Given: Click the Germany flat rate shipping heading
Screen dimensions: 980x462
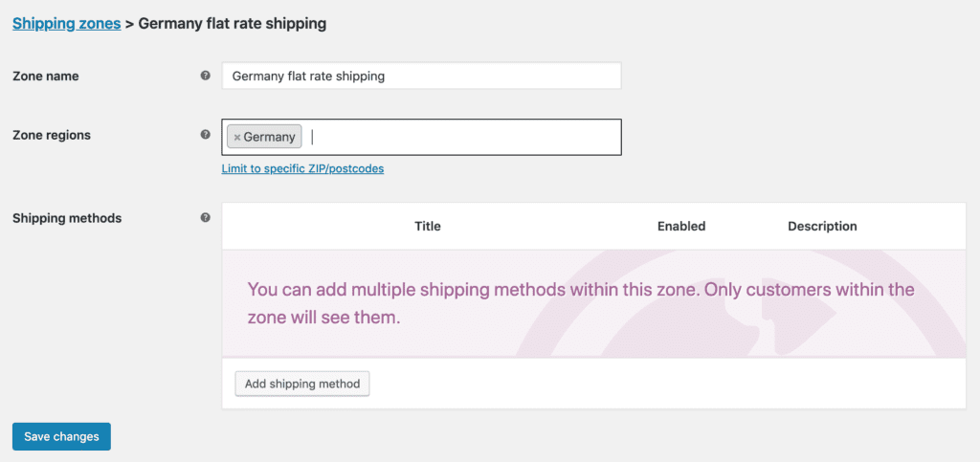Looking at the screenshot, I should tap(233, 24).
